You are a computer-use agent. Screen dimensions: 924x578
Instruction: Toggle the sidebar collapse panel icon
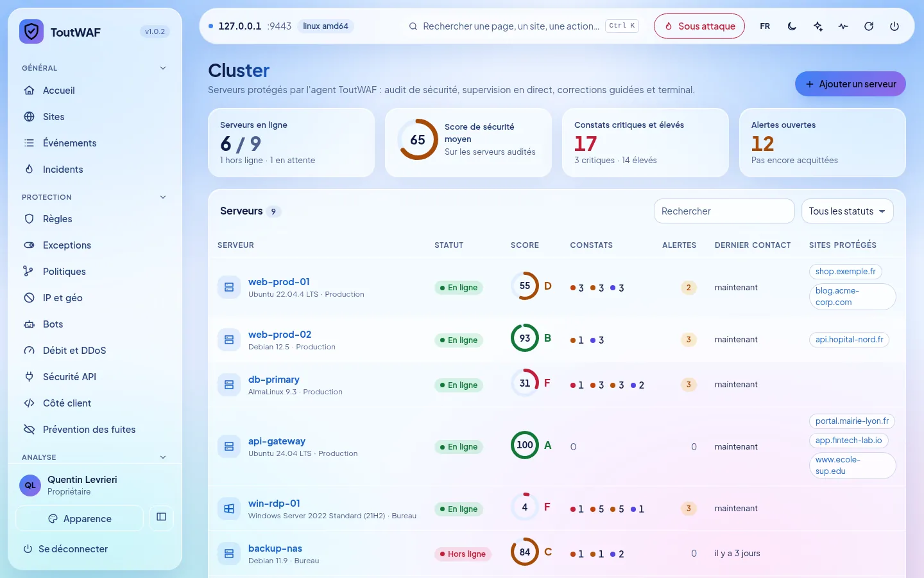click(162, 517)
